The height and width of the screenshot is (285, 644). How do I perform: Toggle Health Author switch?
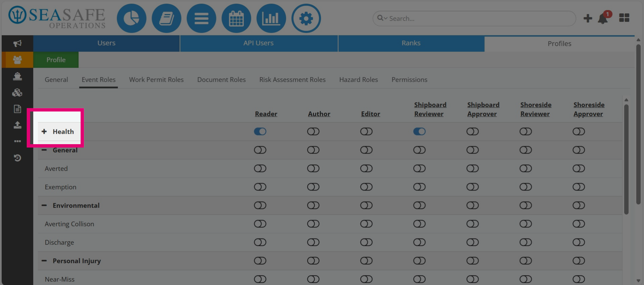pyautogui.click(x=313, y=131)
